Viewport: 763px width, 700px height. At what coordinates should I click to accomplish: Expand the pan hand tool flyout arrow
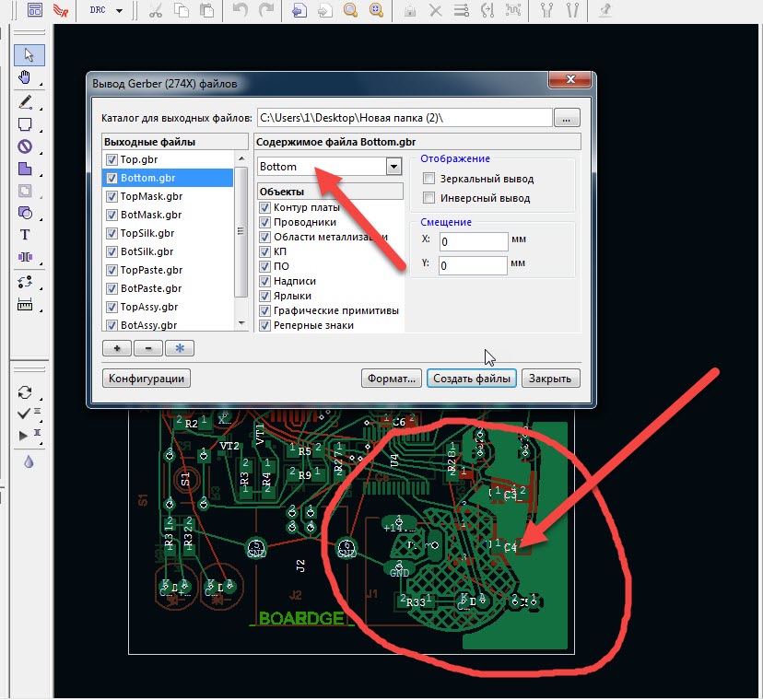point(41,85)
